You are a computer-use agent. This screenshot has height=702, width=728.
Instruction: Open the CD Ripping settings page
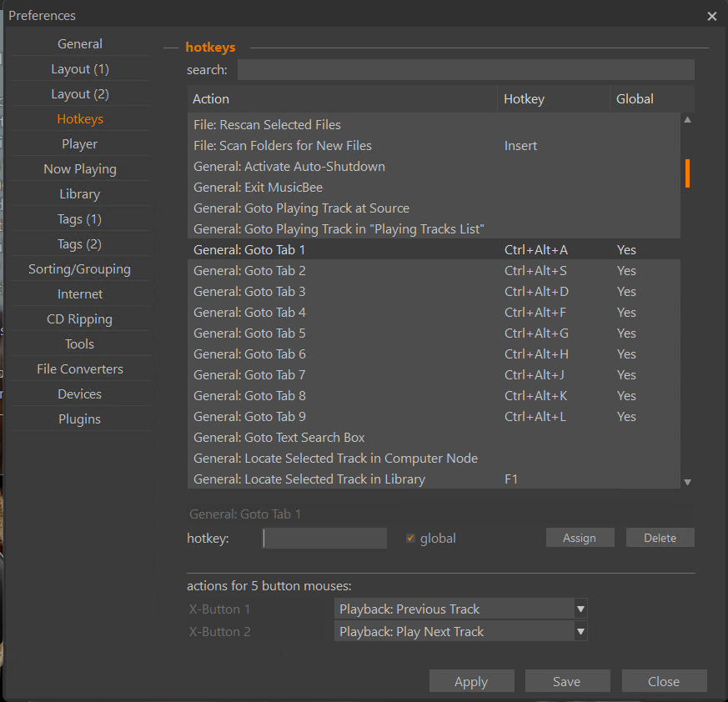79,318
